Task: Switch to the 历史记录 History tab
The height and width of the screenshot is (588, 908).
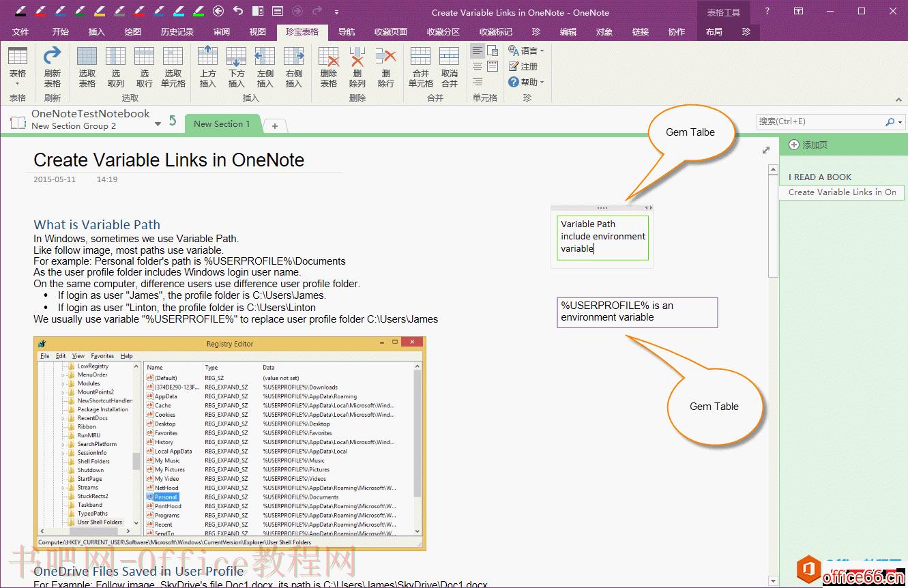Action: coord(177,32)
